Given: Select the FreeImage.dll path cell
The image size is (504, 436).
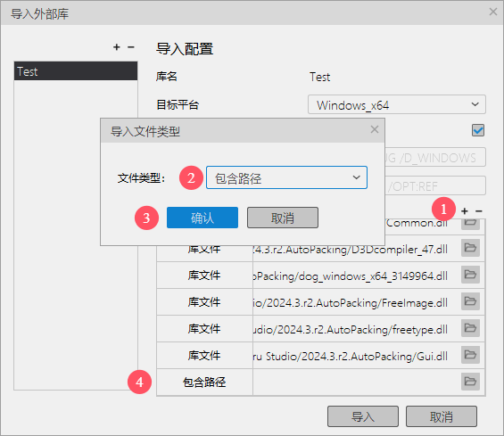Looking at the screenshot, I should (x=357, y=302).
